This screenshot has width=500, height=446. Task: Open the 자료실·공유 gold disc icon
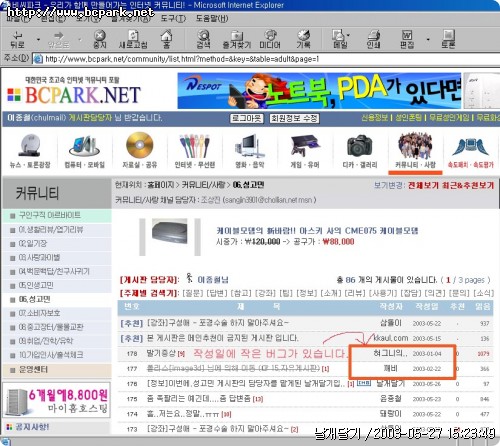(140, 145)
